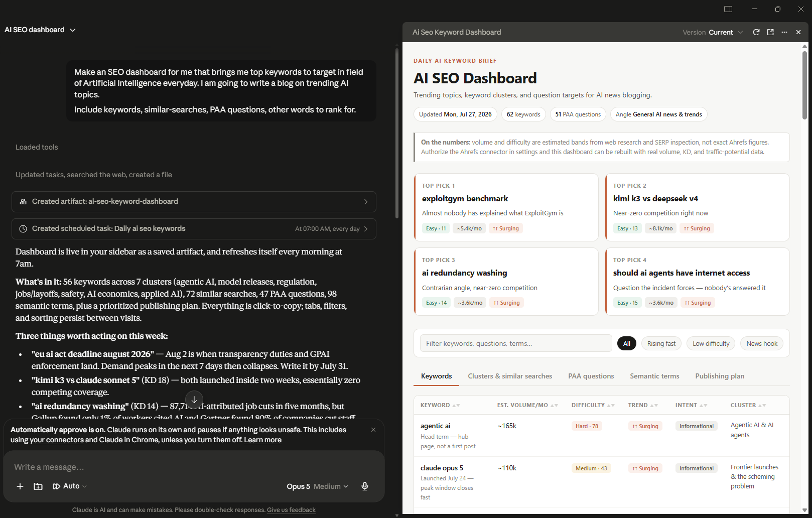Screen dimensions: 812x518
Task: Select the All filter pill
Action: [x=627, y=343]
